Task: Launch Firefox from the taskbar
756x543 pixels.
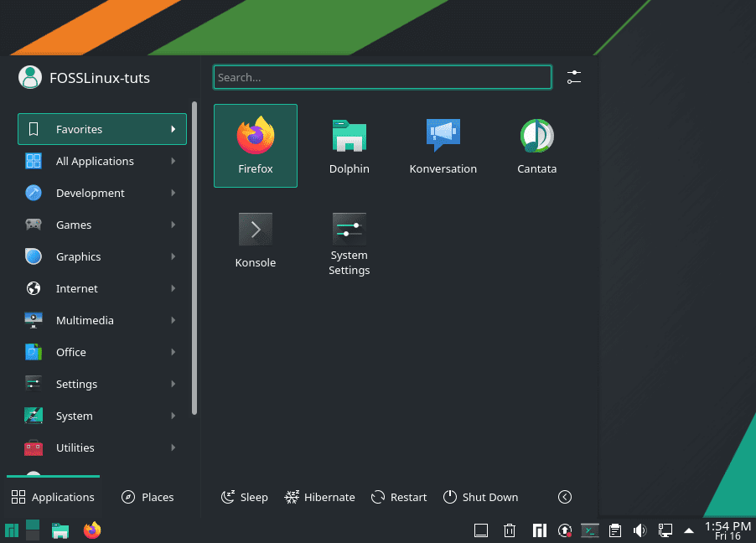Action: [x=91, y=530]
